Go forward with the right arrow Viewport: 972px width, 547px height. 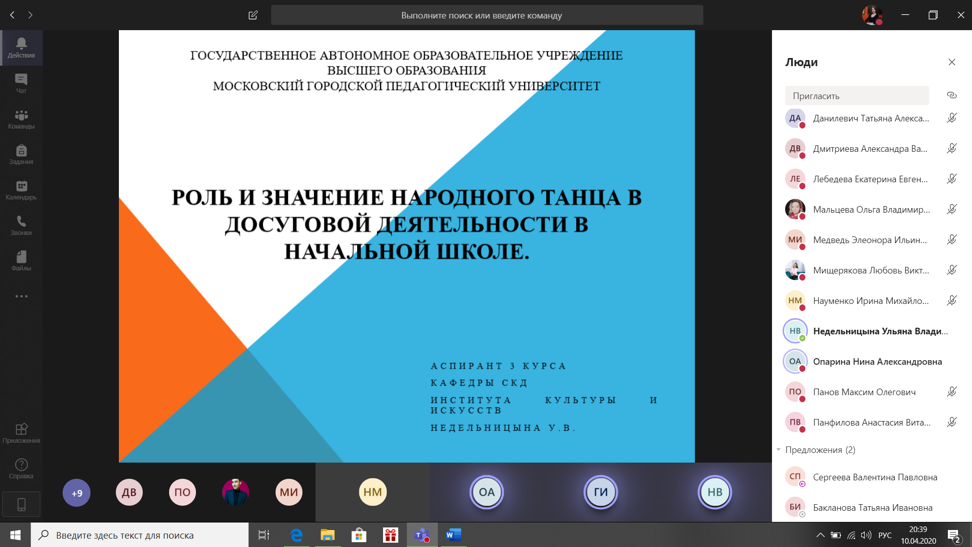pos(30,15)
